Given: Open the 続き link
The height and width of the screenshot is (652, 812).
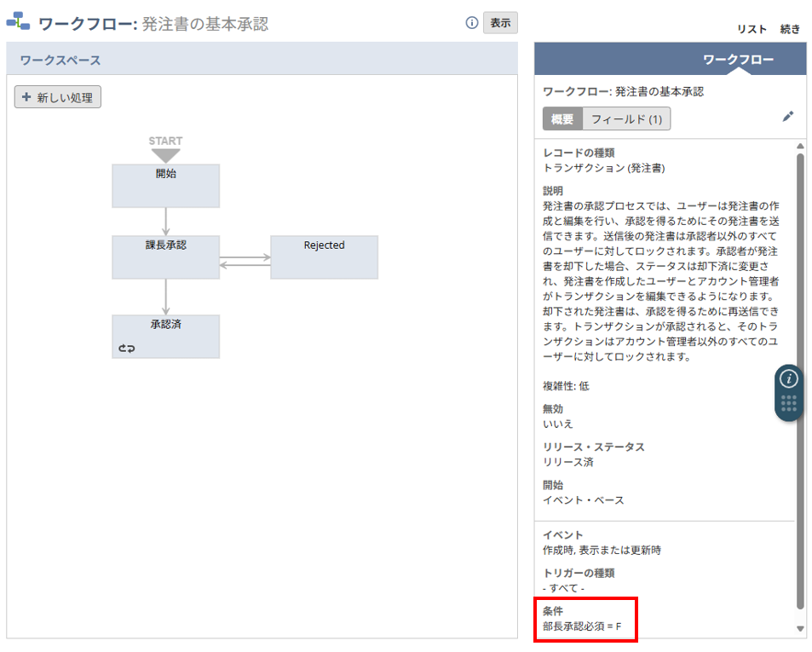Looking at the screenshot, I should click(x=790, y=29).
